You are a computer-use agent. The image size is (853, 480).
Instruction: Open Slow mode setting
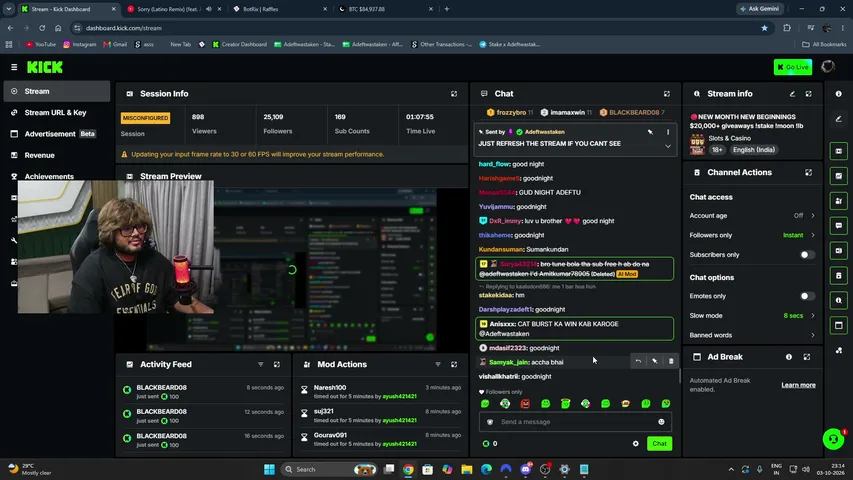pyautogui.click(x=752, y=316)
